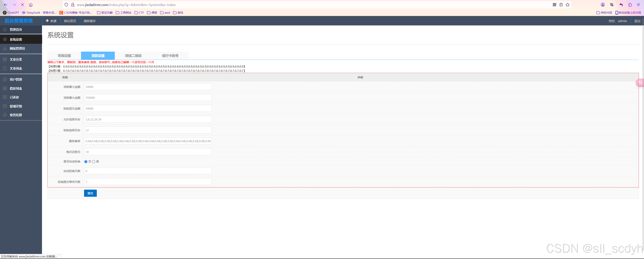
Task: Switch to the 常规设置 tab
Action: pyautogui.click(x=64, y=56)
